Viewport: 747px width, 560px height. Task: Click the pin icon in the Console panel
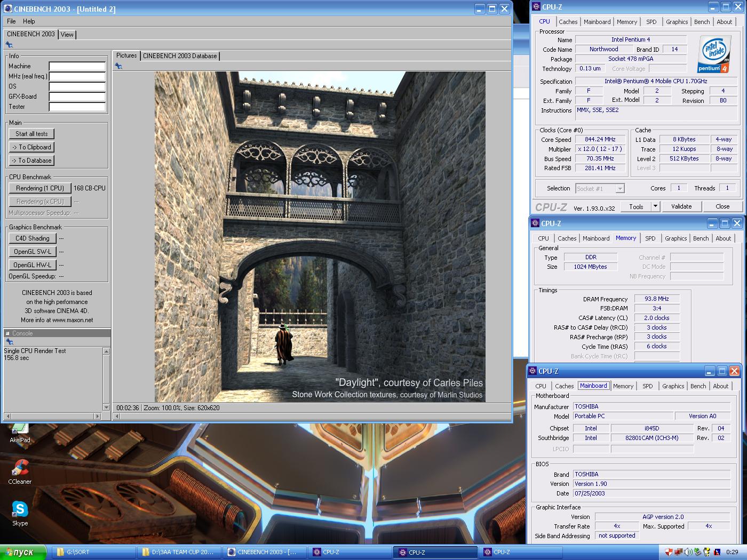pos(9,341)
